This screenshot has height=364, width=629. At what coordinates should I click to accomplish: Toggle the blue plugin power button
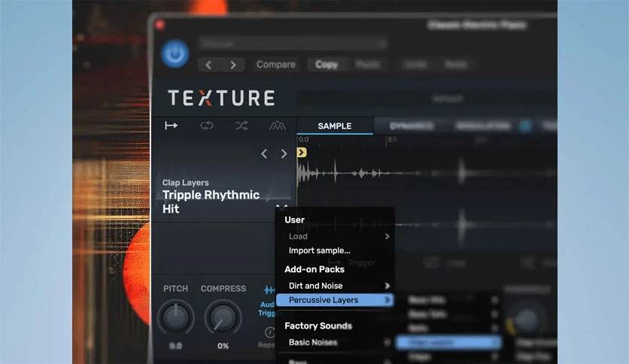[175, 53]
